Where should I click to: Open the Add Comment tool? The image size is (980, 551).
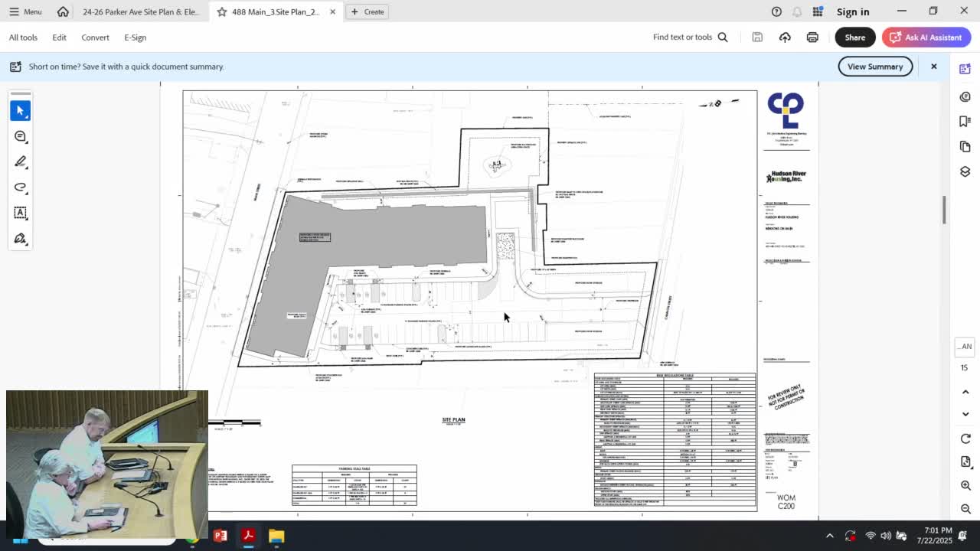point(21,136)
